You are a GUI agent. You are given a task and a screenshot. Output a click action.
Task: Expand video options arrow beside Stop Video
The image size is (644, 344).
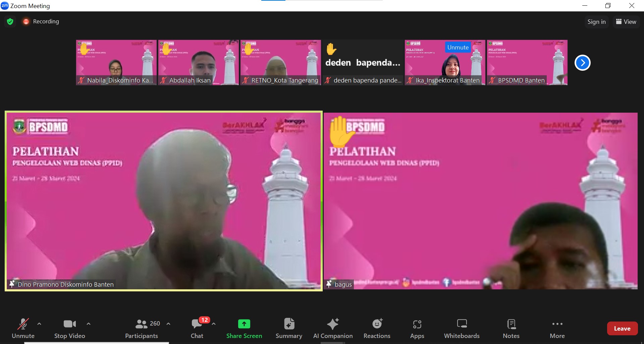coord(89,324)
